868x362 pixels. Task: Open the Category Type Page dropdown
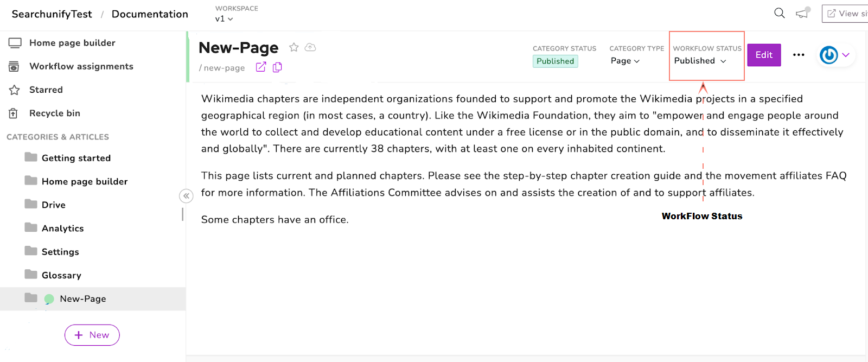(625, 61)
